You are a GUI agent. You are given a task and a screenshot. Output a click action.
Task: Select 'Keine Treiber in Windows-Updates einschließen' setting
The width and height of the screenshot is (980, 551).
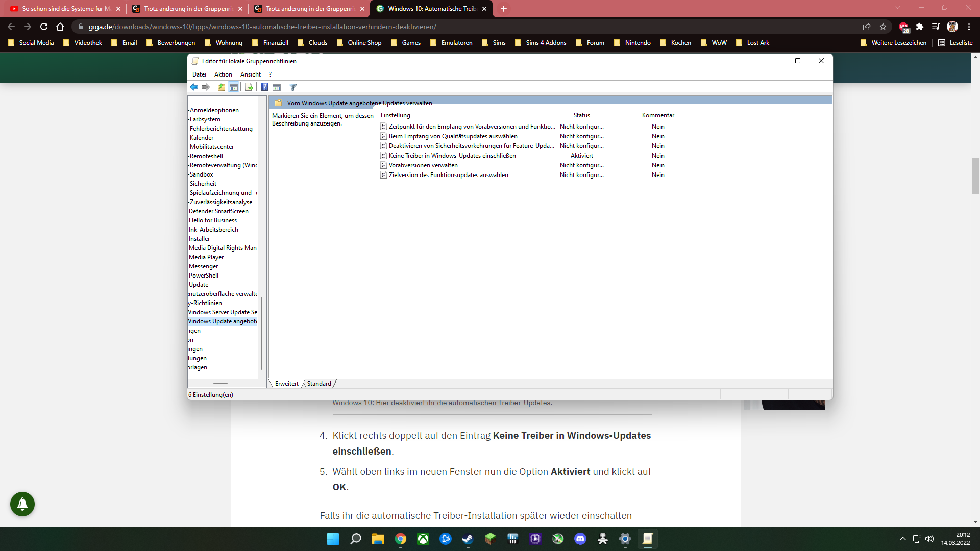coord(452,156)
